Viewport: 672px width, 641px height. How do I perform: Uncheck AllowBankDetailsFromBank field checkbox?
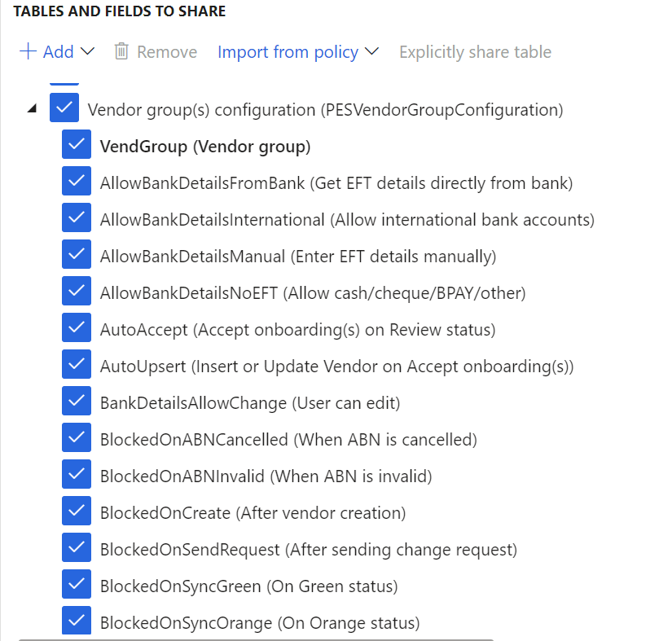click(77, 181)
